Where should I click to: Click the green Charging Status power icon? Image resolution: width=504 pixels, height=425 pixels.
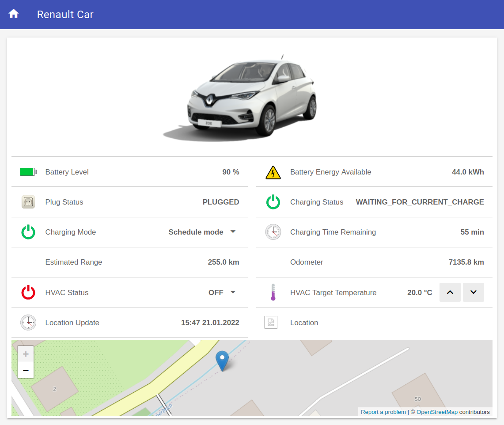273,202
